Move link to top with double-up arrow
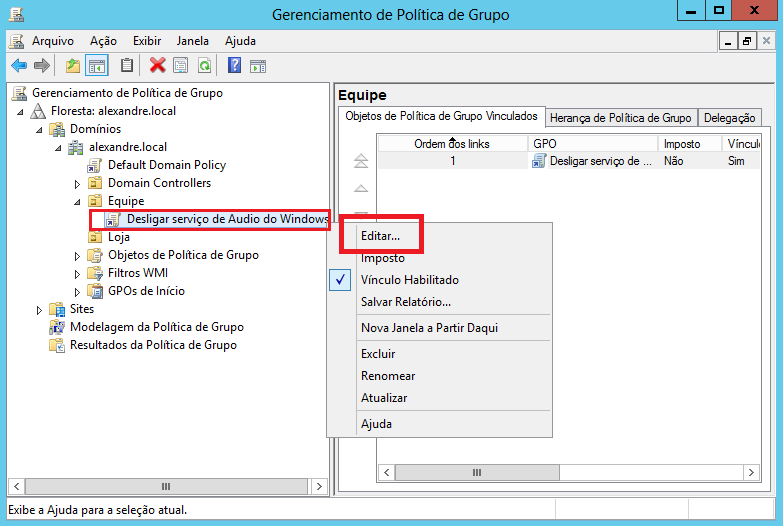Viewport: 783px width, 526px height. [x=361, y=161]
